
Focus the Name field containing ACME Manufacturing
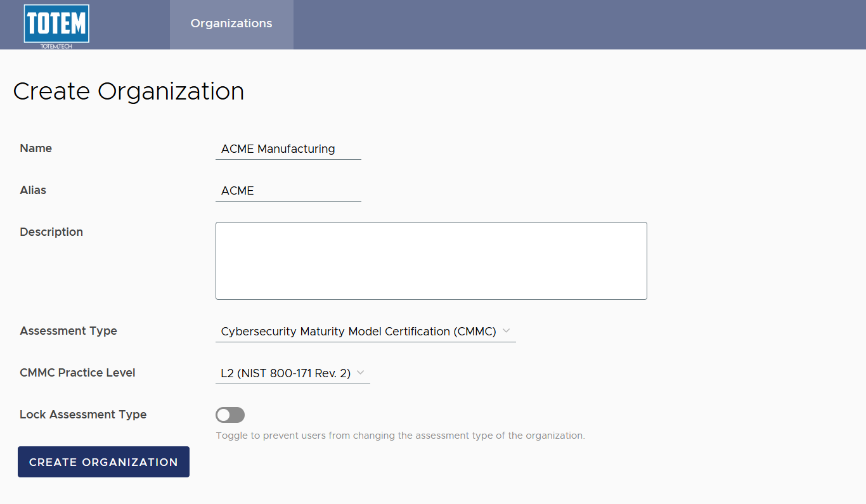point(288,149)
